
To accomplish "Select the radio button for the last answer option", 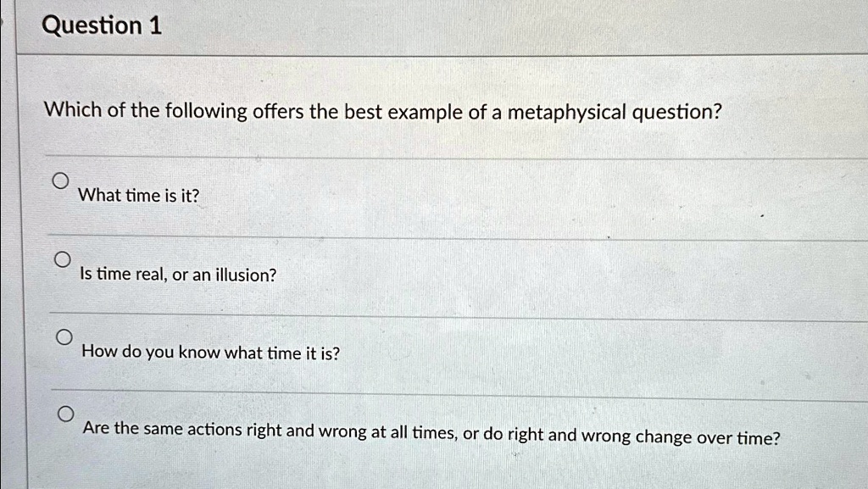I will 66,414.
